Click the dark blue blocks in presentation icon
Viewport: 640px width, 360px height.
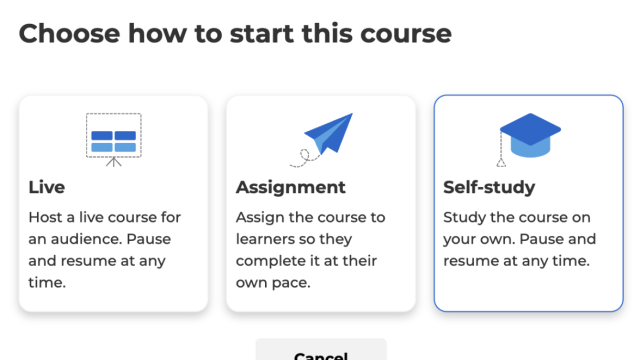point(113,136)
